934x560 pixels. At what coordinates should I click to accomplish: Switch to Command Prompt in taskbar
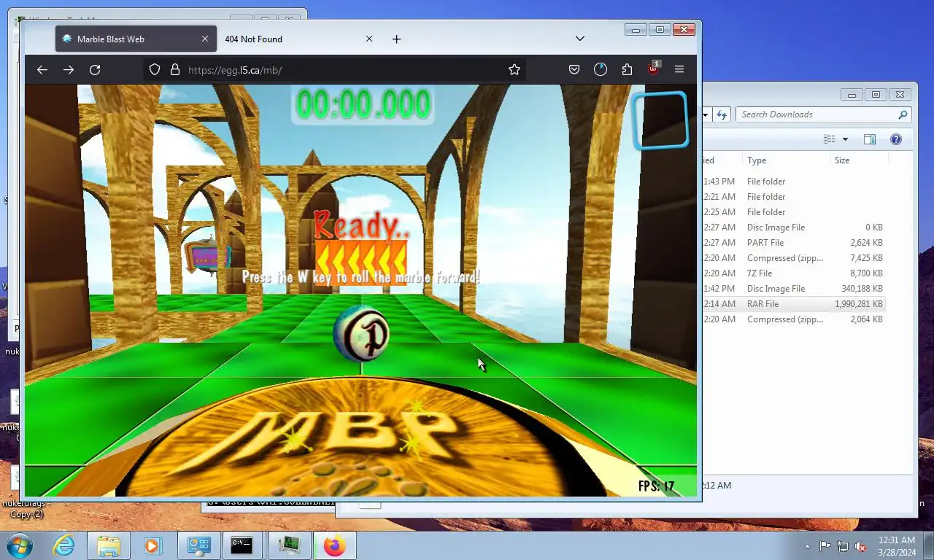coord(243,545)
